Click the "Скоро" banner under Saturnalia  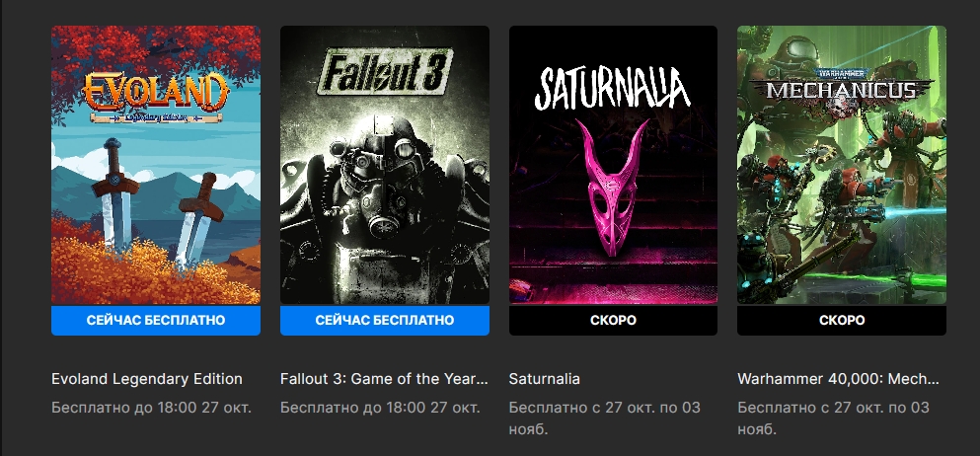tap(614, 321)
